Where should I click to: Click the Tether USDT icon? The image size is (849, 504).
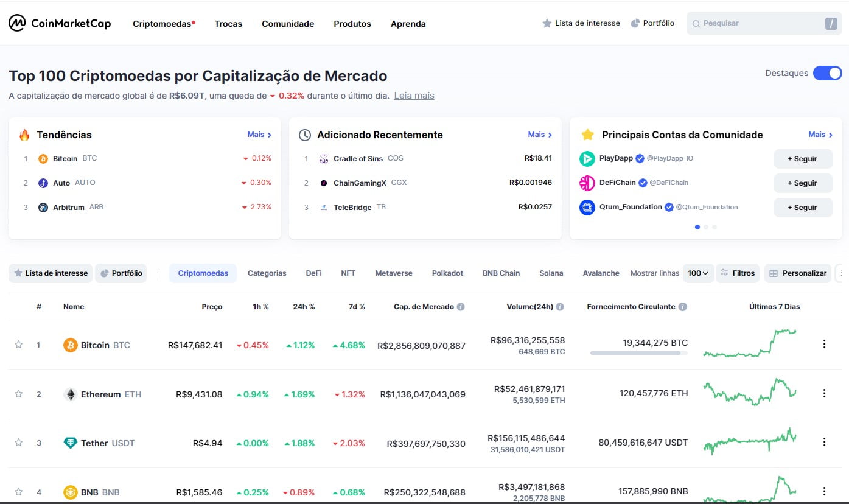(71, 443)
